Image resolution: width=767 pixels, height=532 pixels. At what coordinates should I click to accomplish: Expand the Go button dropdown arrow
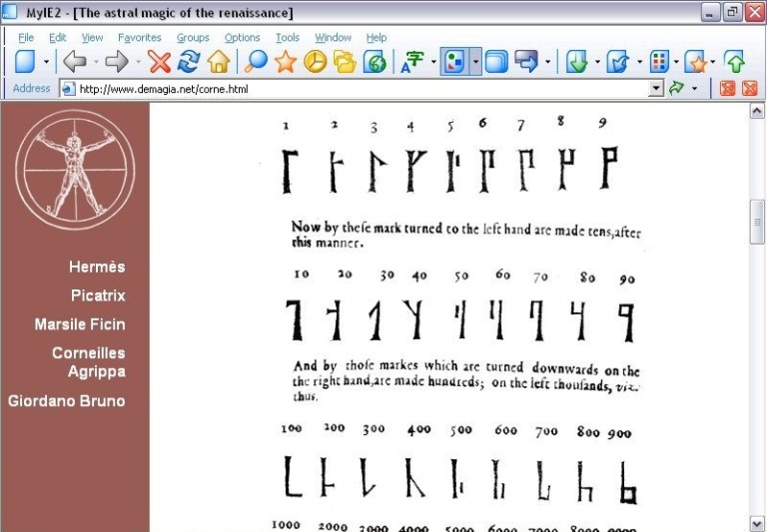[x=695, y=89]
